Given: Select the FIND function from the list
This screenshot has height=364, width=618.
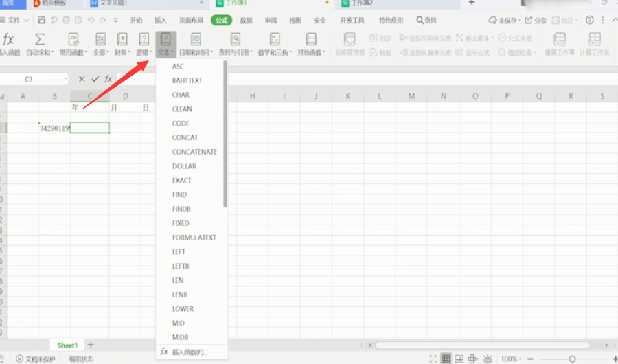Looking at the screenshot, I should click(179, 194).
